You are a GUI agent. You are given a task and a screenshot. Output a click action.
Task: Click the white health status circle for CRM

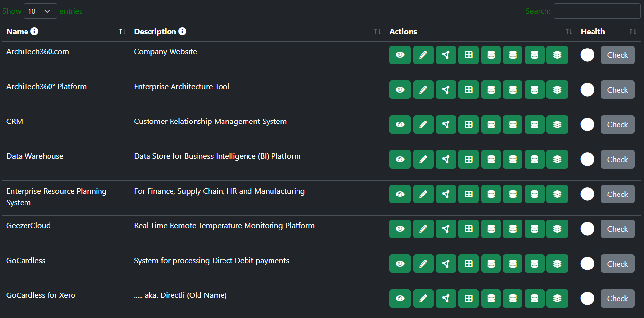click(x=587, y=124)
